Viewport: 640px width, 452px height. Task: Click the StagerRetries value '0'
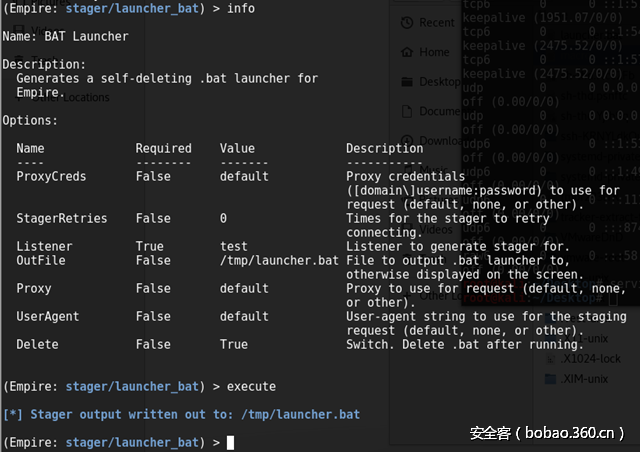pyautogui.click(x=223, y=218)
